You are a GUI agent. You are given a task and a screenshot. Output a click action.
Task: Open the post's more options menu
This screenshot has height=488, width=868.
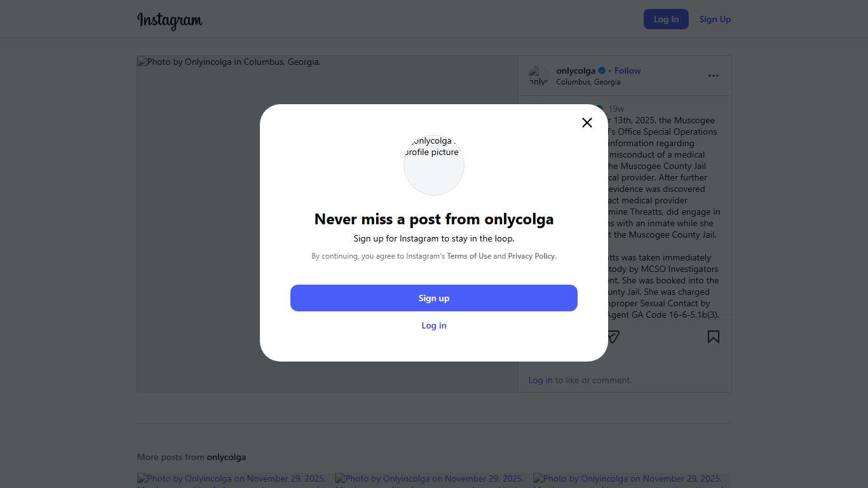tap(714, 76)
